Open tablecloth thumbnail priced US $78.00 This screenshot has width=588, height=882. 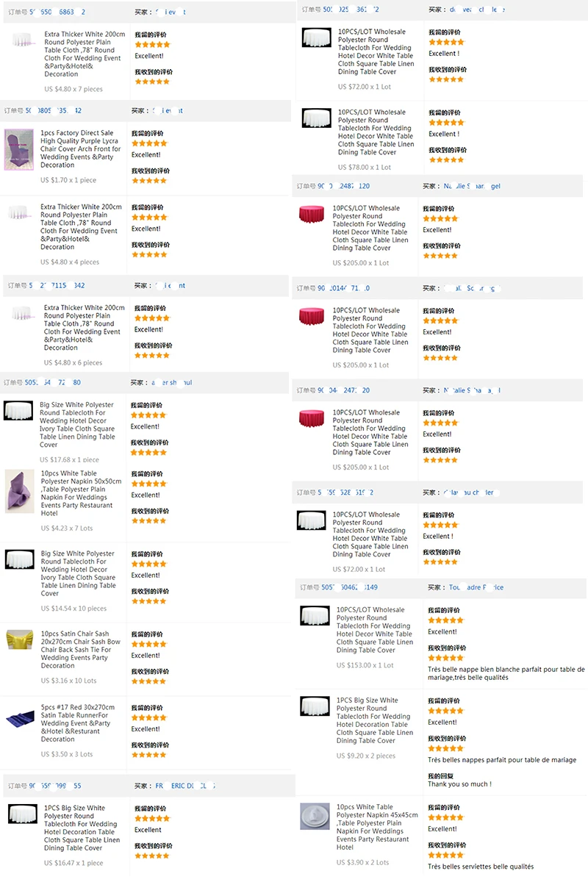pyautogui.click(x=317, y=118)
